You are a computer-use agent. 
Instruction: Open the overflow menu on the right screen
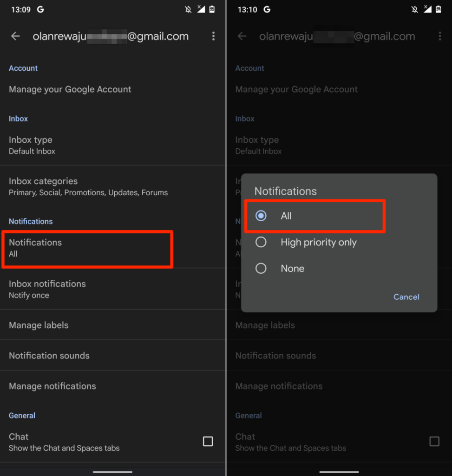click(439, 36)
